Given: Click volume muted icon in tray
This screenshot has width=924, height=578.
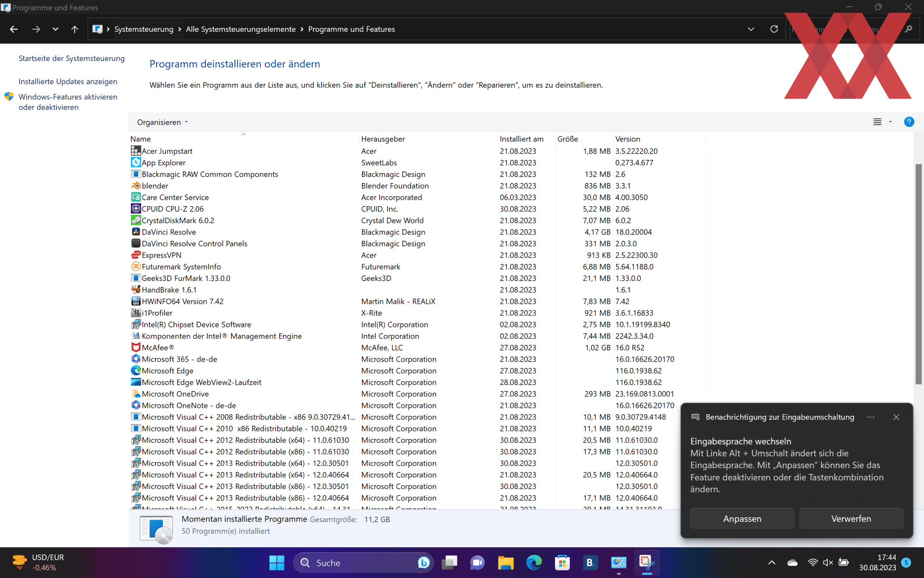Looking at the screenshot, I should [x=828, y=563].
